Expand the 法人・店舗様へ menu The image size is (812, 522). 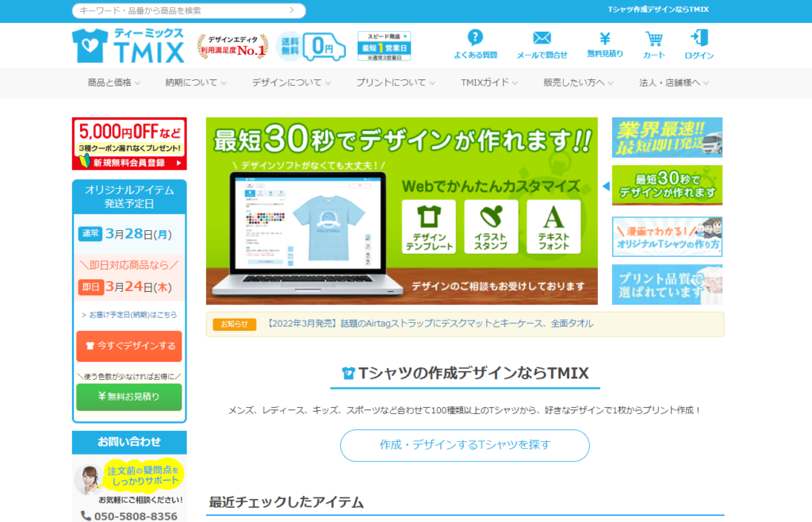[674, 83]
